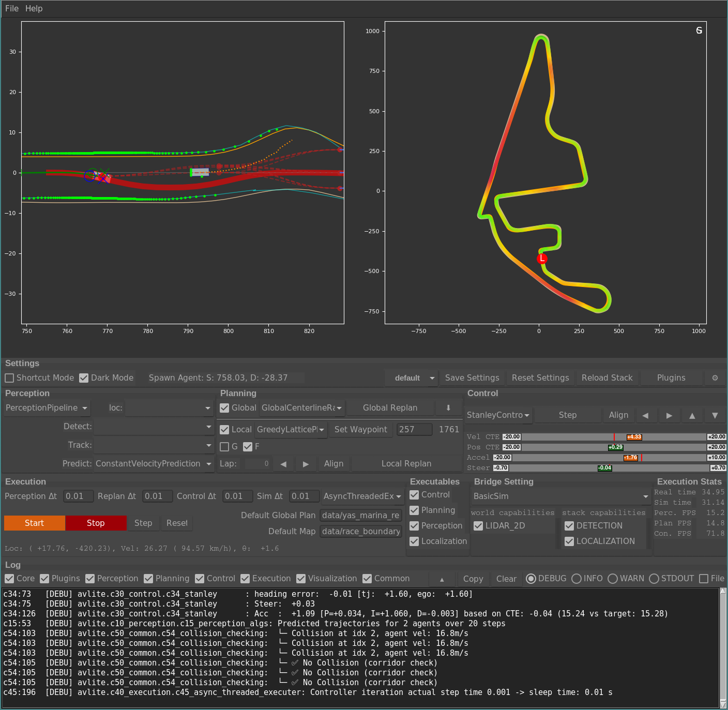Viewport: 728px width, 710px height.
Task: Click the settings gear icon next to Plugins
Action: 715,378
